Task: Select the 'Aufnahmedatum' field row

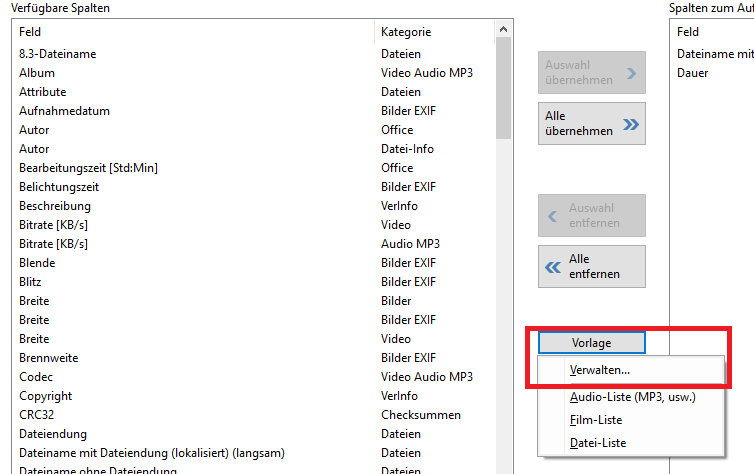Action: pyautogui.click(x=64, y=111)
